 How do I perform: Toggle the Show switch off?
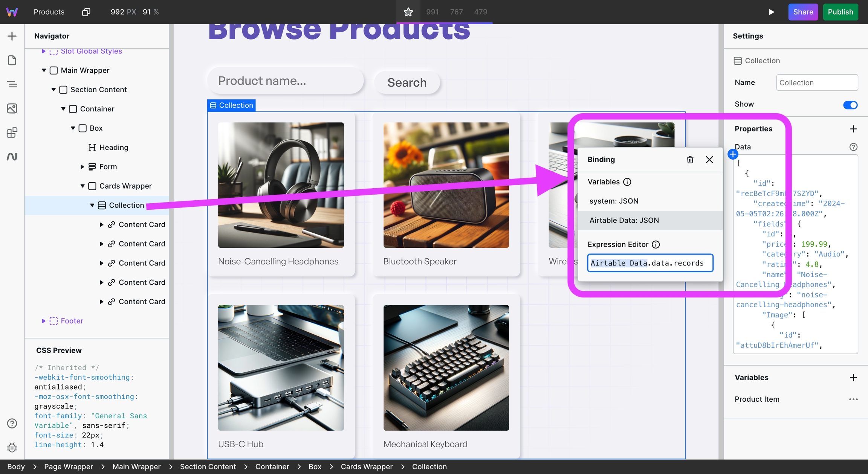(x=850, y=105)
